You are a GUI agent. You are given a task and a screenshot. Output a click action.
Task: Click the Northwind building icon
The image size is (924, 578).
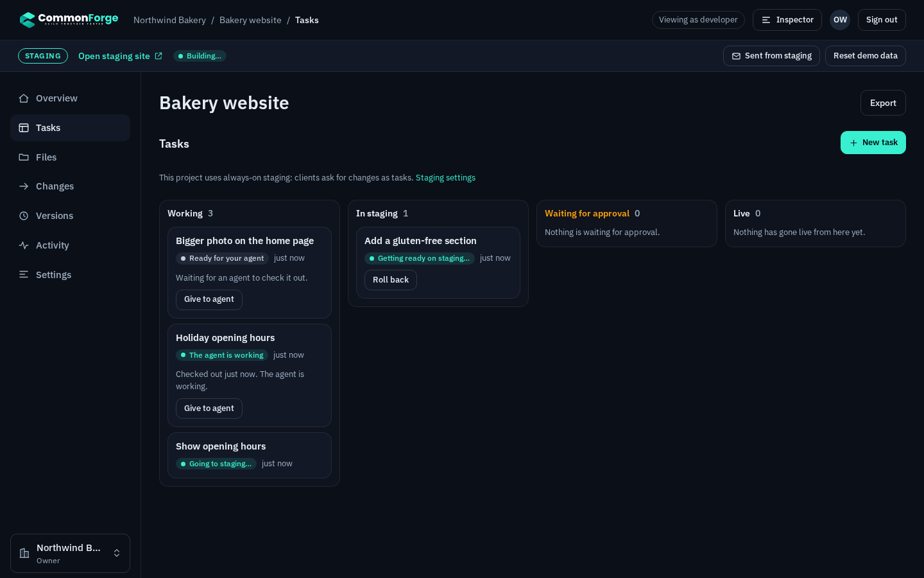point(24,553)
